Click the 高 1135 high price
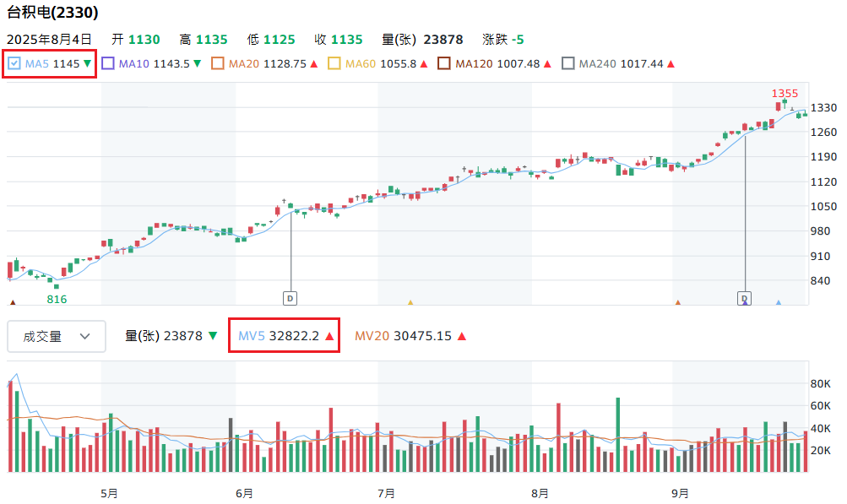 coord(204,40)
